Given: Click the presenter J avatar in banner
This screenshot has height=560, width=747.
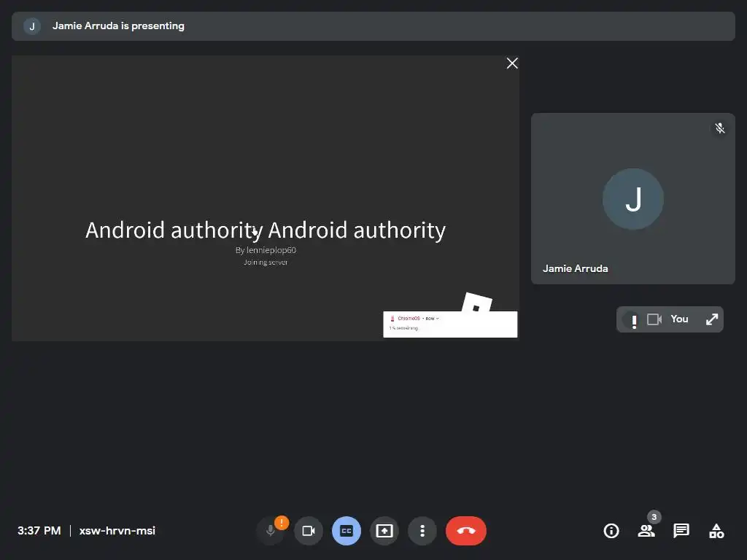Looking at the screenshot, I should pyautogui.click(x=32, y=26).
